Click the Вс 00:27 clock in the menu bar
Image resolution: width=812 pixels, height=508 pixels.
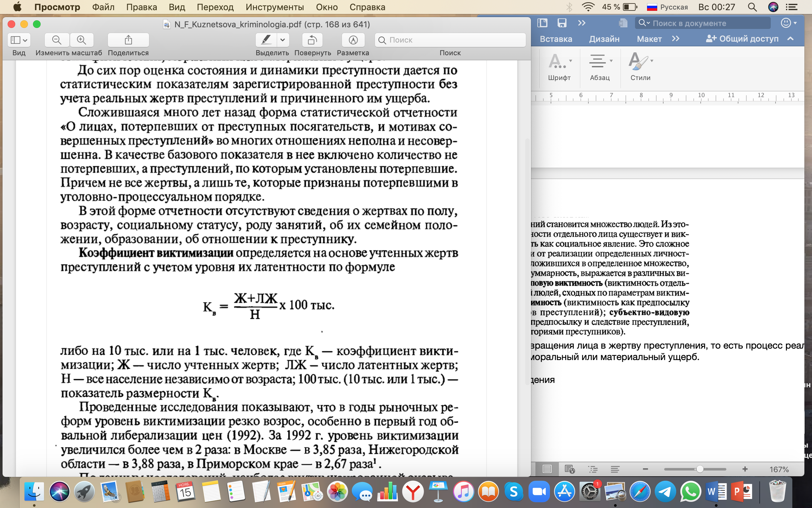[717, 7]
